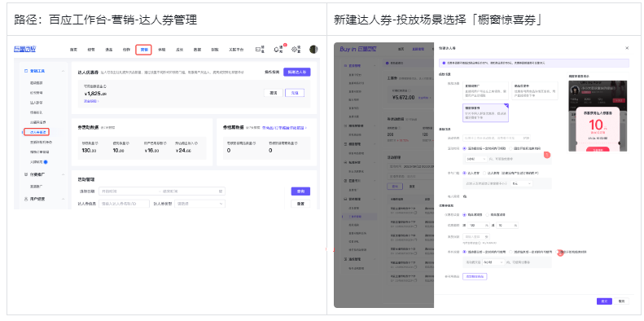Close the create coupon drawer with X
644x321 pixels.
coord(627,48)
